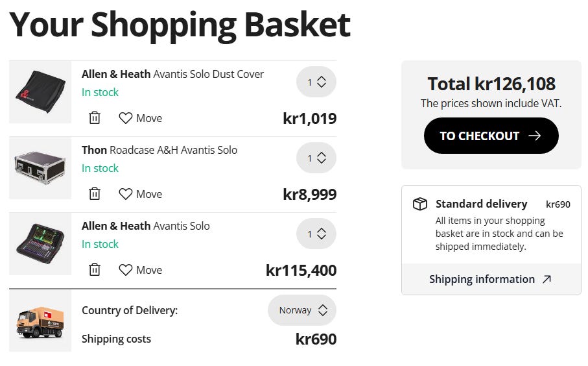Open the Avantis Solo Dust Cover product link
Viewport: 588px width, 366px height.
point(172,74)
